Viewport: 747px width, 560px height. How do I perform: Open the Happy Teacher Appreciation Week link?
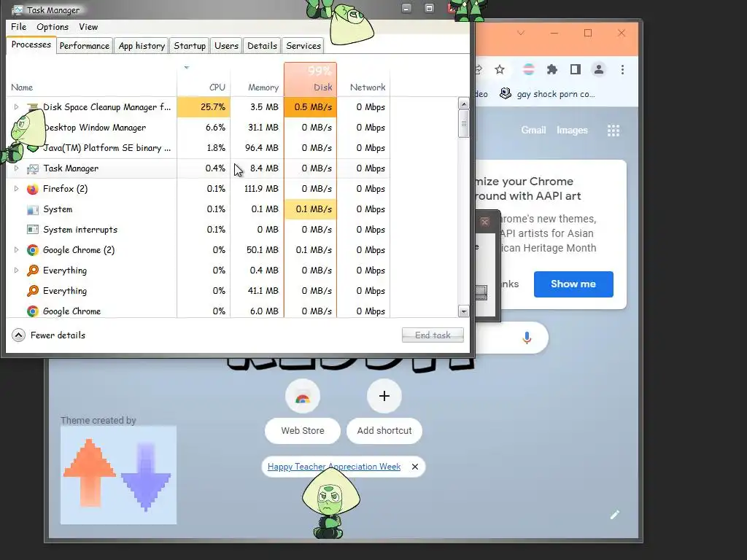tap(334, 467)
